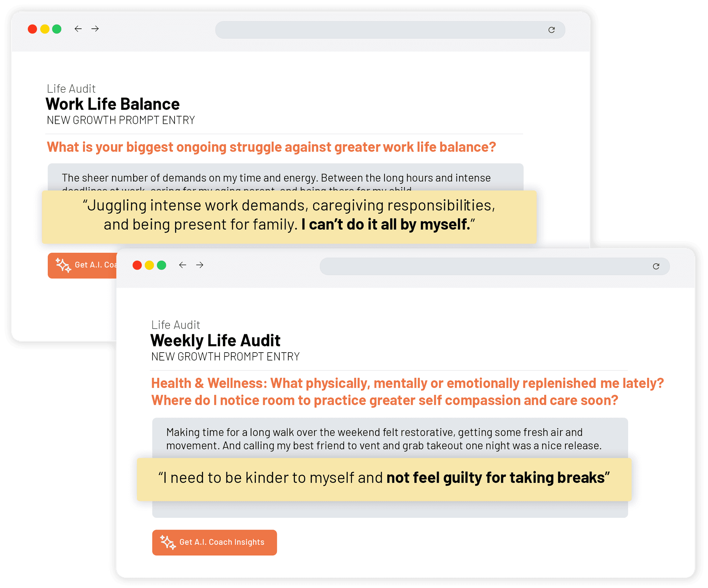Click back arrow in the top browser window
This screenshot has width=708, height=588.
click(78, 29)
